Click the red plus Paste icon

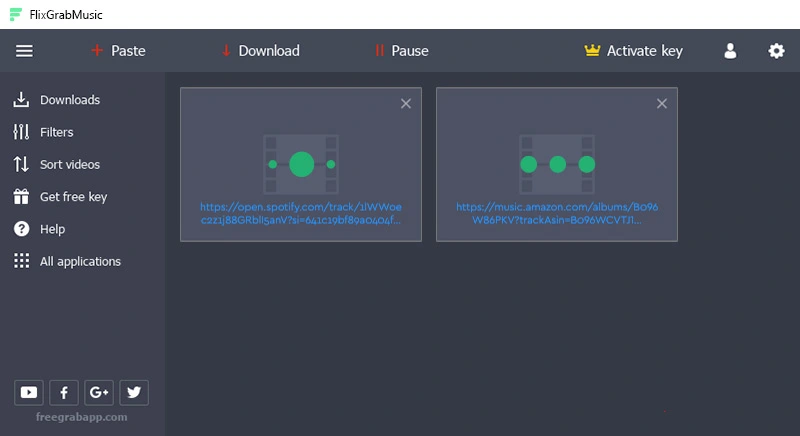tap(97, 50)
